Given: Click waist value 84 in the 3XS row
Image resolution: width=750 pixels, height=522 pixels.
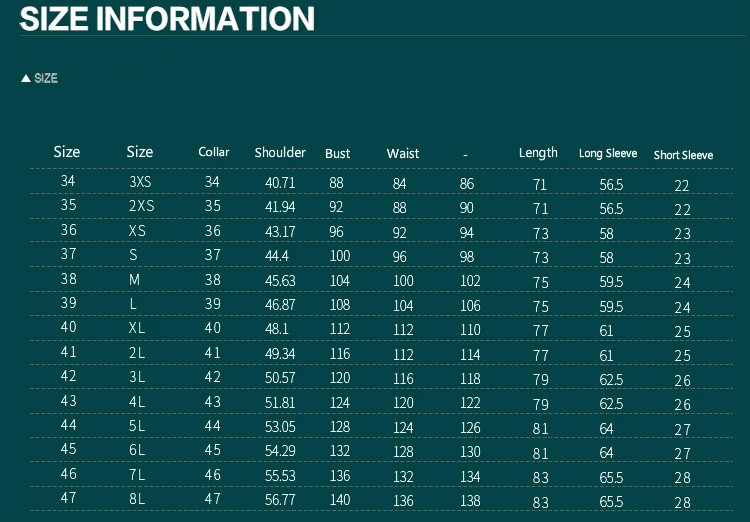Looking at the screenshot, I should (x=399, y=184).
